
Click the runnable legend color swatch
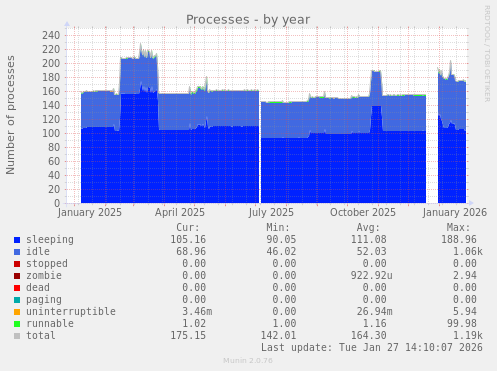[x=17, y=324]
